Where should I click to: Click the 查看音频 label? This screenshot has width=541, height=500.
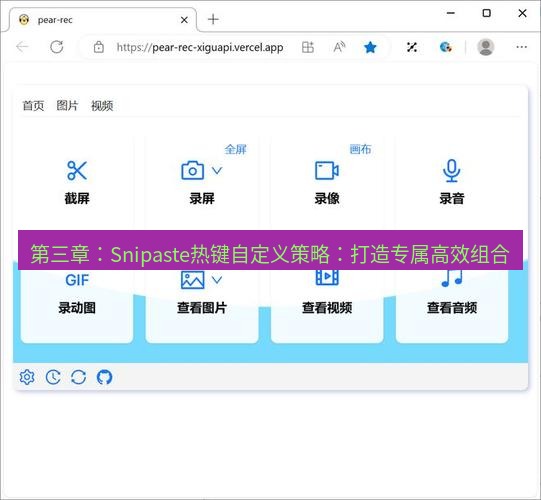click(x=452, y=308)
